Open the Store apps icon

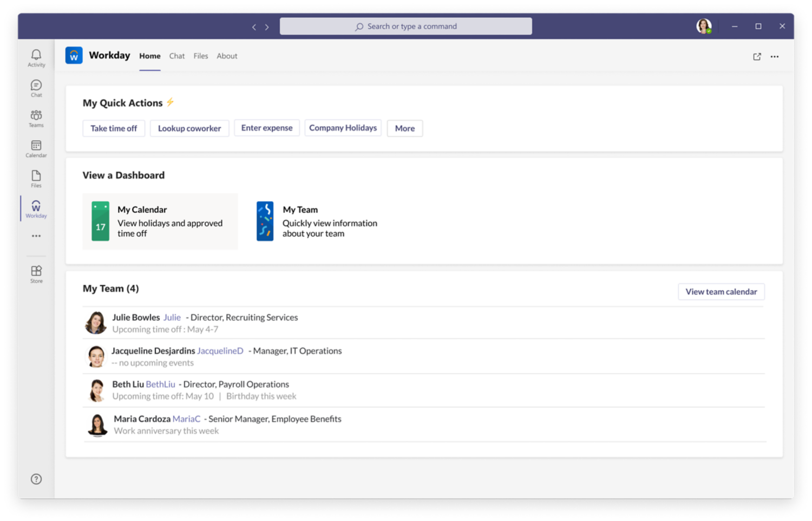tap(36, 273)
